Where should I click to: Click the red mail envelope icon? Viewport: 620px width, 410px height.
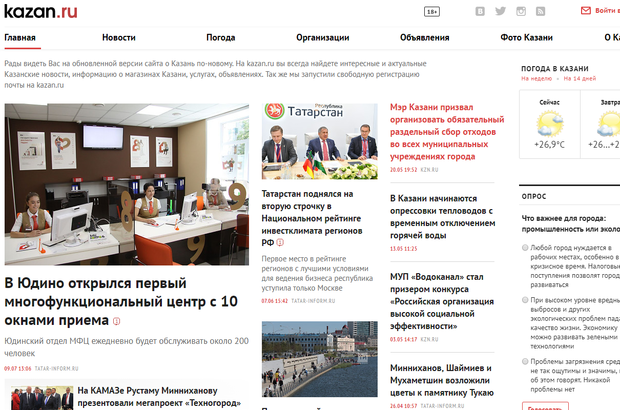(585, 11)
